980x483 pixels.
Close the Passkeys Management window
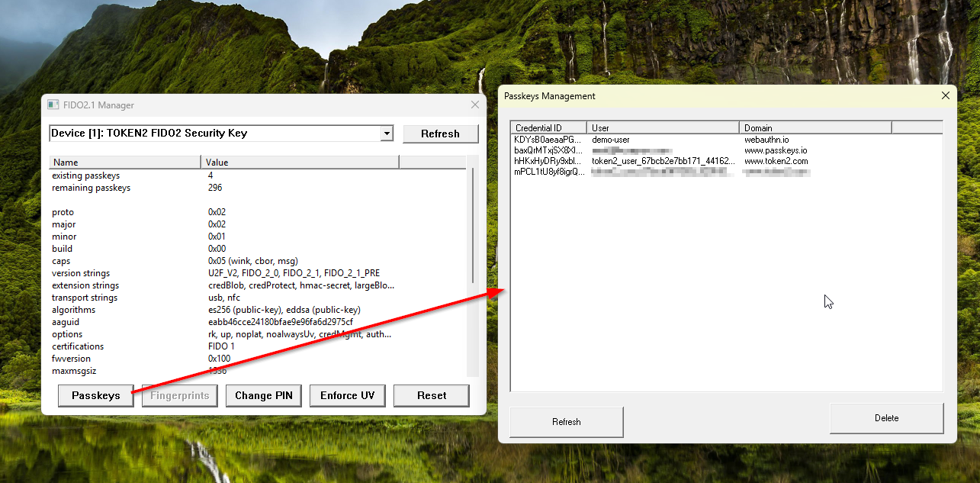coord(946,96)
